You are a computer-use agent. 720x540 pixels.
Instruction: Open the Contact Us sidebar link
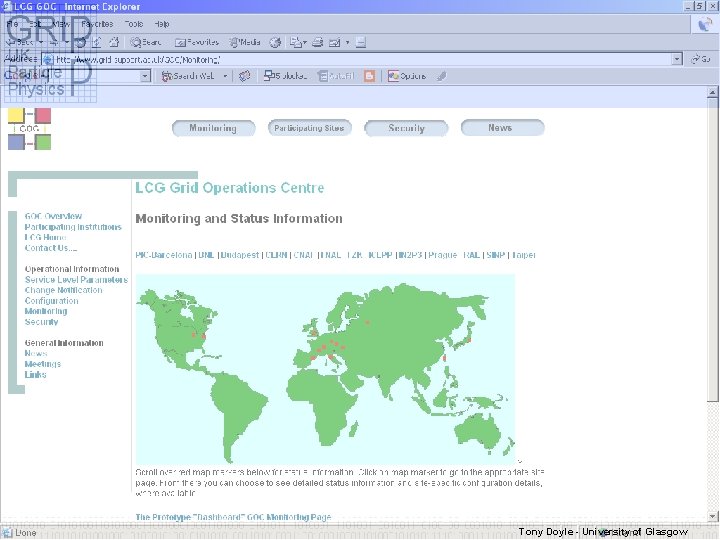coord(51,248)
